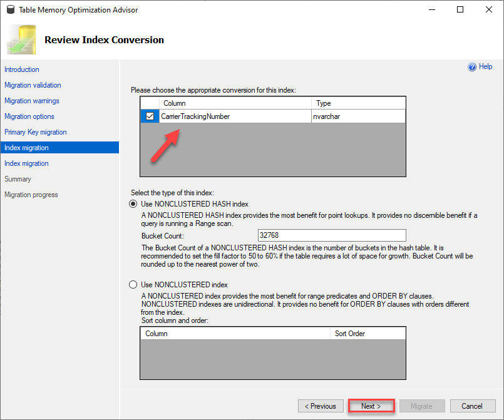Viewport: 504px width, 420px height.
Task: Select the nvarchar type cell
Action: 358,116
